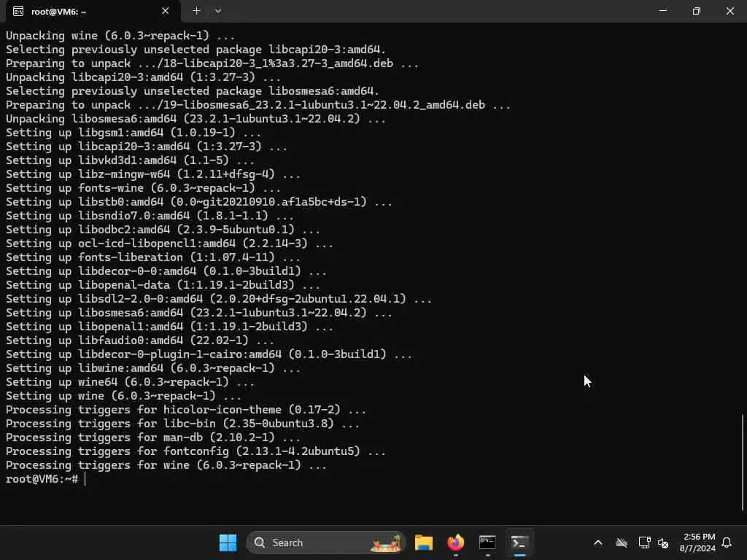Click line 'Unpacking wine (6.0.3~repack-1)'
This screenshot has width=747, height=560.
click(120, 36)
